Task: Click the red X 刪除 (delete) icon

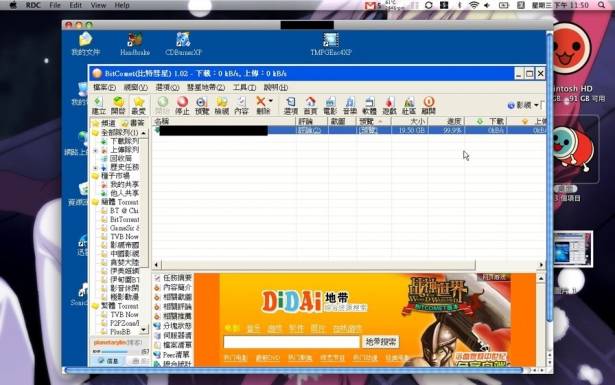Action: pyautogui.click(x=261, y=105)
